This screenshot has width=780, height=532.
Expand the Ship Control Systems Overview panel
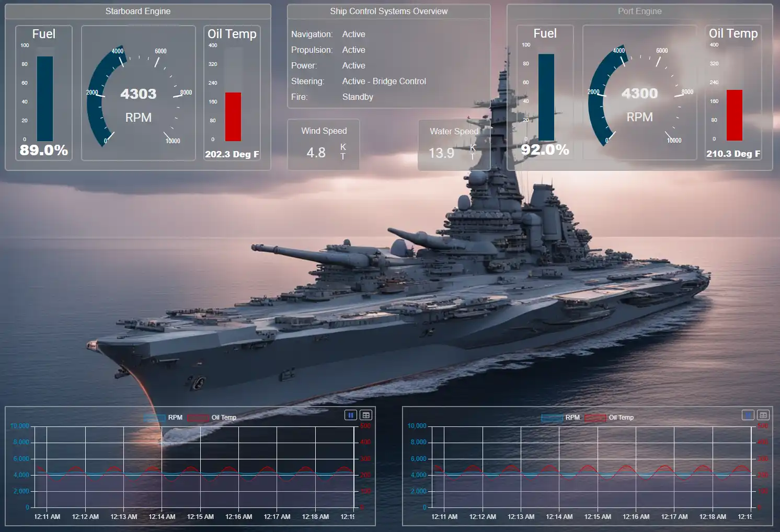[x=389, y=11]
